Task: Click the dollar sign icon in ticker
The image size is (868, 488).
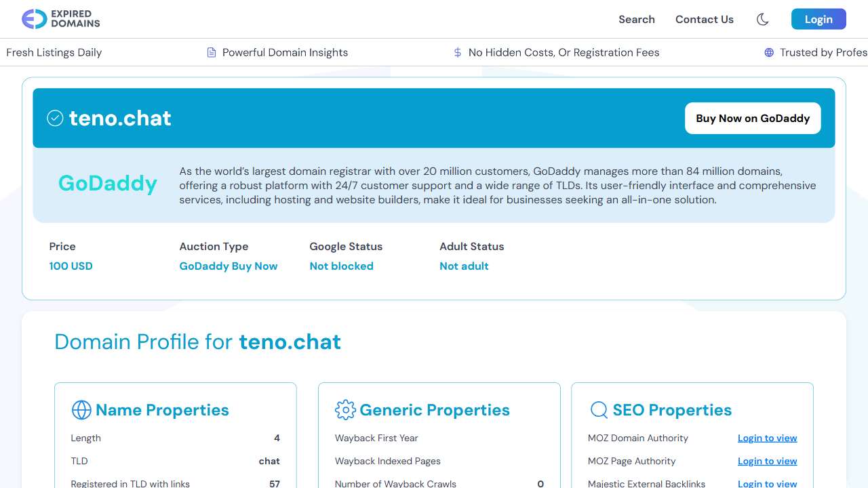Action: [458, 53]
